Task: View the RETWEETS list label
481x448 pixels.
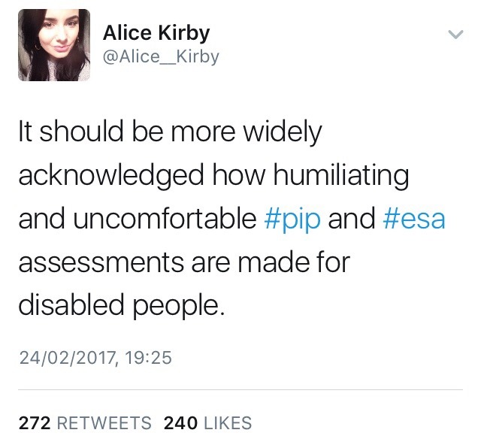Action: tap(104, 423)
